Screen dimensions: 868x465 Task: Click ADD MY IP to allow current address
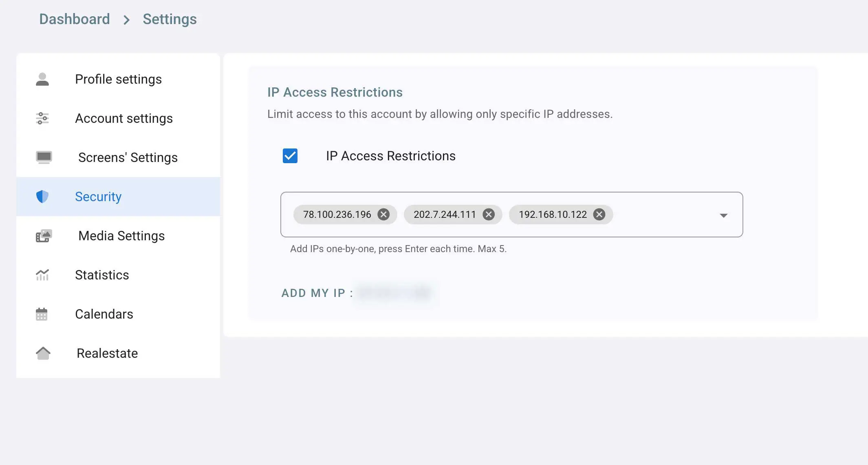(315, 293)
